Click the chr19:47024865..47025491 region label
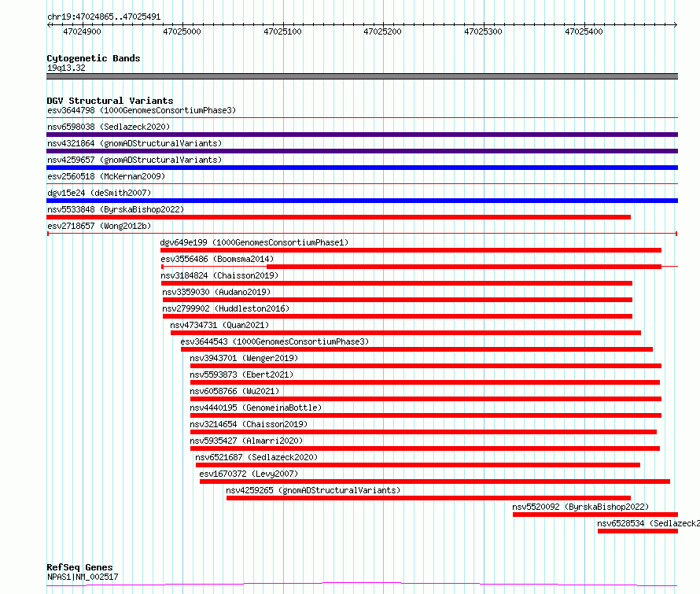The image size is (700, 594). click(x=104, y=17)
